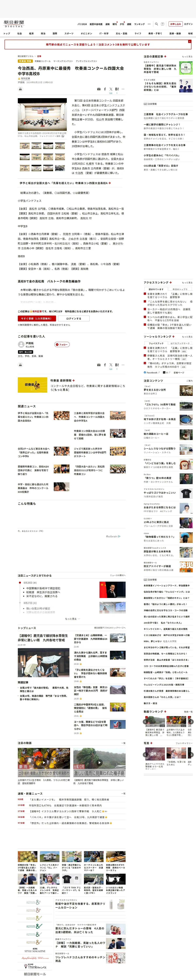
Task: Switch to 昨日のトップ5 ranking tab
Action: click(x=180, y=289)
